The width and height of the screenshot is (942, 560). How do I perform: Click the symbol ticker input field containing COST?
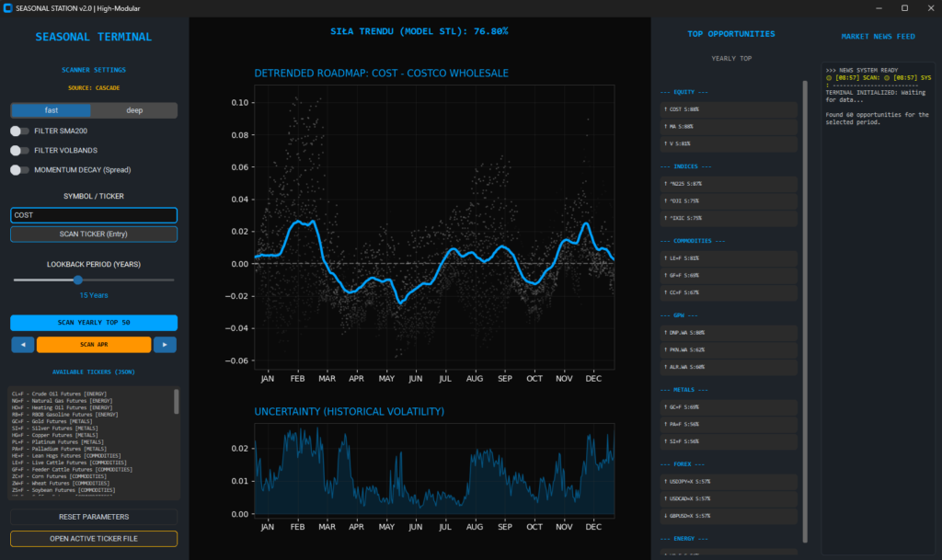(x=94, y=215)
